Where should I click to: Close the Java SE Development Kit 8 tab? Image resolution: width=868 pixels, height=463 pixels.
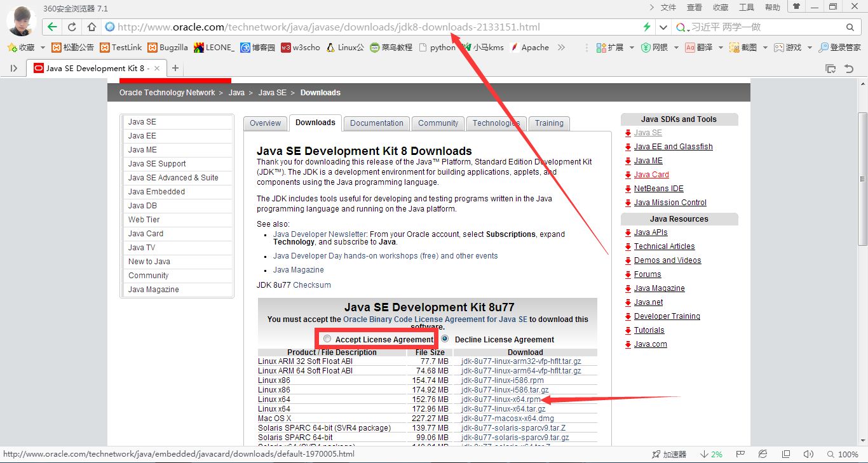click(x=157, y=69)
